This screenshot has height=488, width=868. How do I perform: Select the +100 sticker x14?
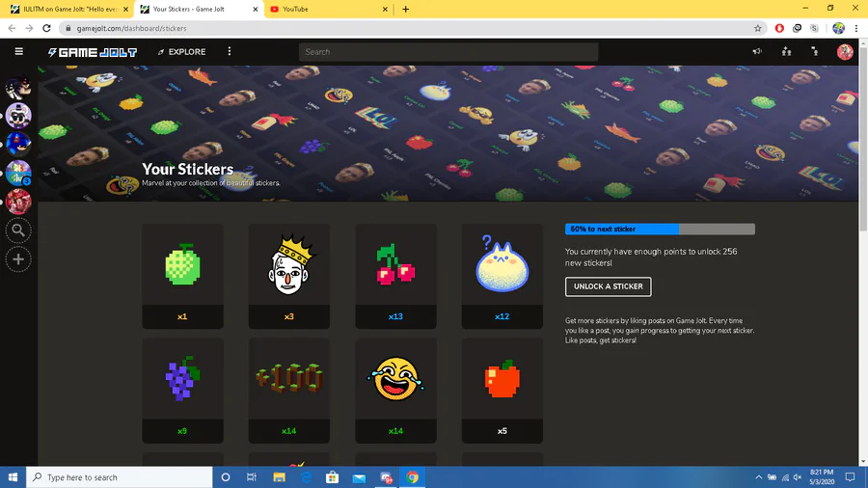click(289, 391)
